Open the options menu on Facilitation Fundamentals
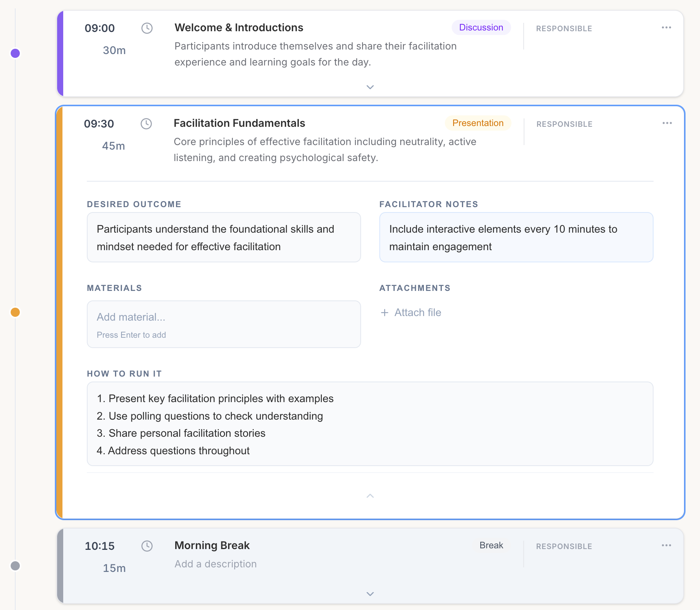700x610 pixels. (667, 123)
